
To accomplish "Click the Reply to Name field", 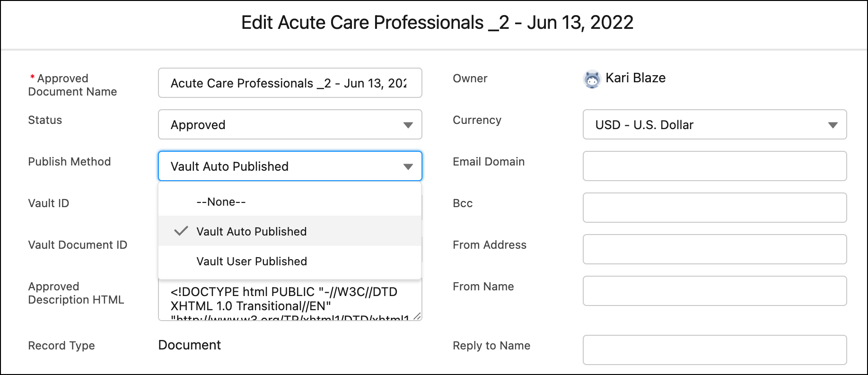I will [x=714, y=350].
